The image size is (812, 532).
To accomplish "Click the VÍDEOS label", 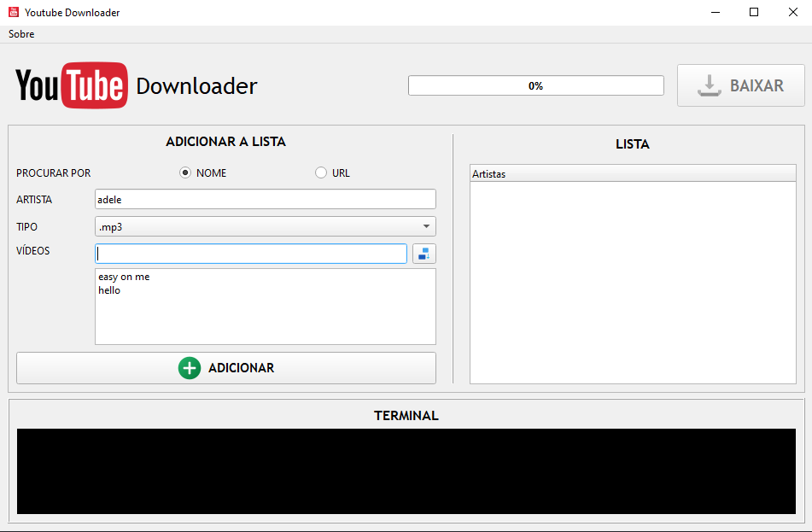I will pyautogui.click(x=33, y=251).
